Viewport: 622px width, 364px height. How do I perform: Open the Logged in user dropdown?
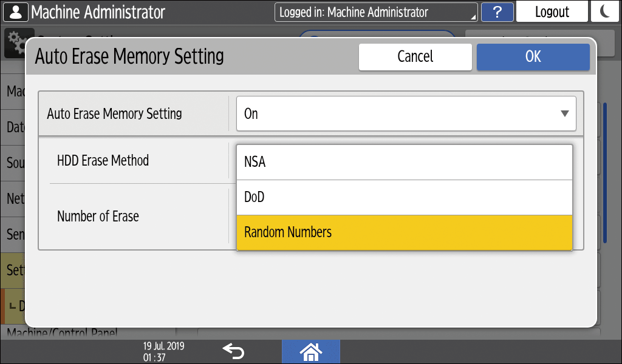[376, 12]
